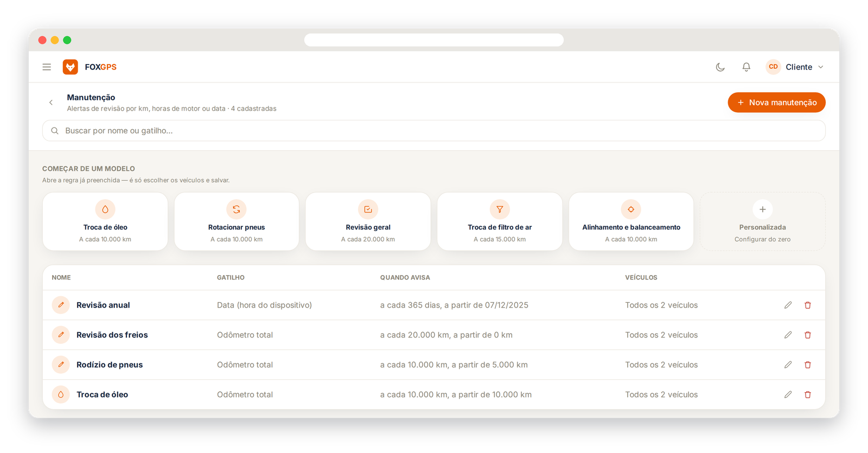This screenshot has height=453, width=868.
Task: Click the Rodízio de pneus row icon
Action: pyautogui.click(x=61, y=365)
